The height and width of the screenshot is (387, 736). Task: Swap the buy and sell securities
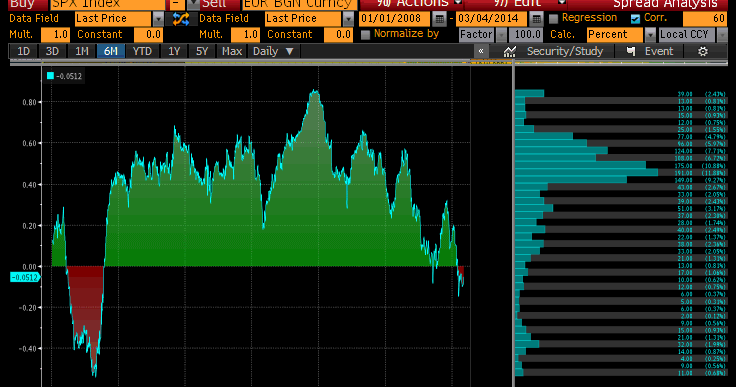click(x=181, y=19)
